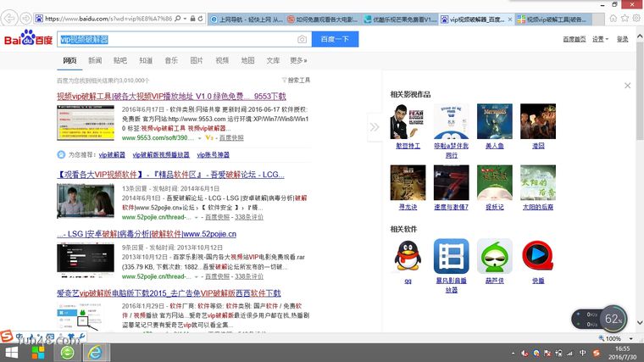Select the 新闻 search category

click(x=95, y=60)
